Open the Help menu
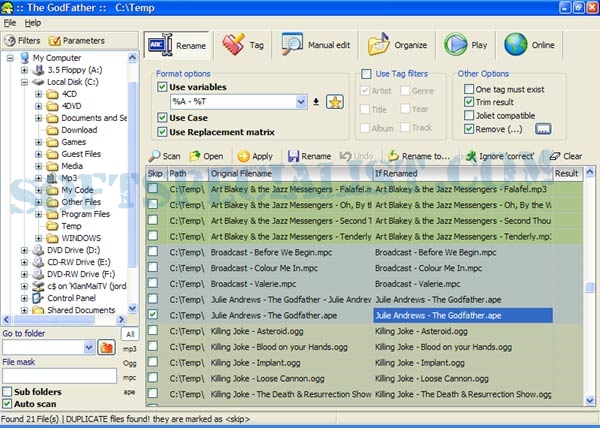 click(x=33, y=22)
